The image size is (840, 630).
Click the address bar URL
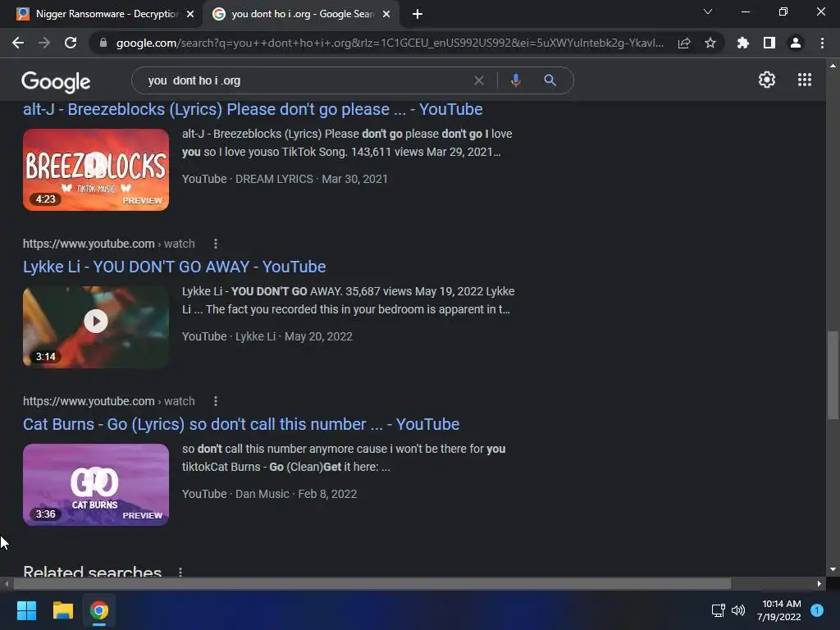click(x=390, y=43)
